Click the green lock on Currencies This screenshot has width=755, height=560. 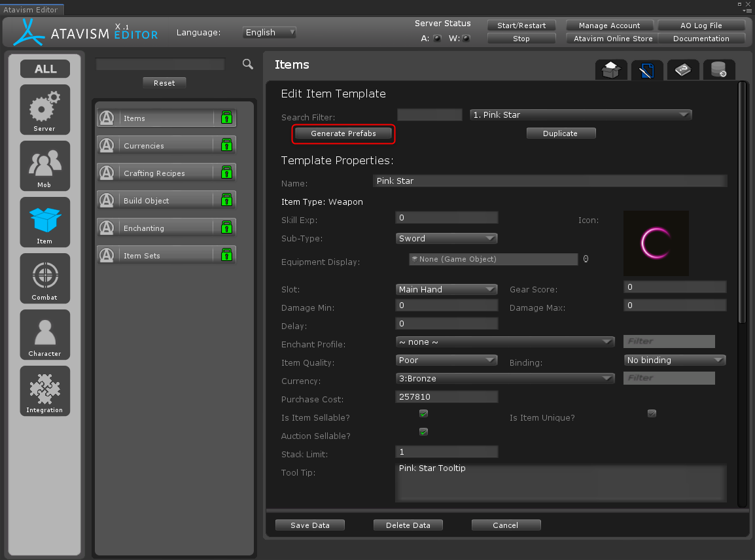(x=226, y=145)
